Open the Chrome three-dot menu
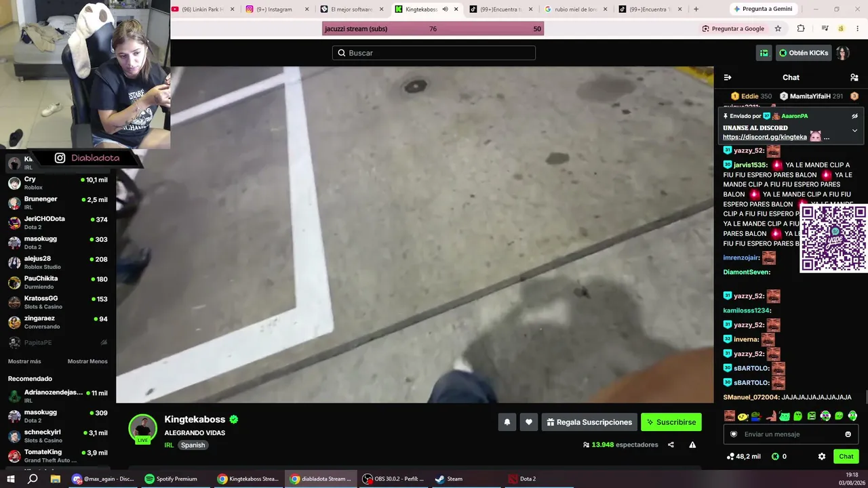The width and height of the screenshot is (868, 488). pos(857,28)
